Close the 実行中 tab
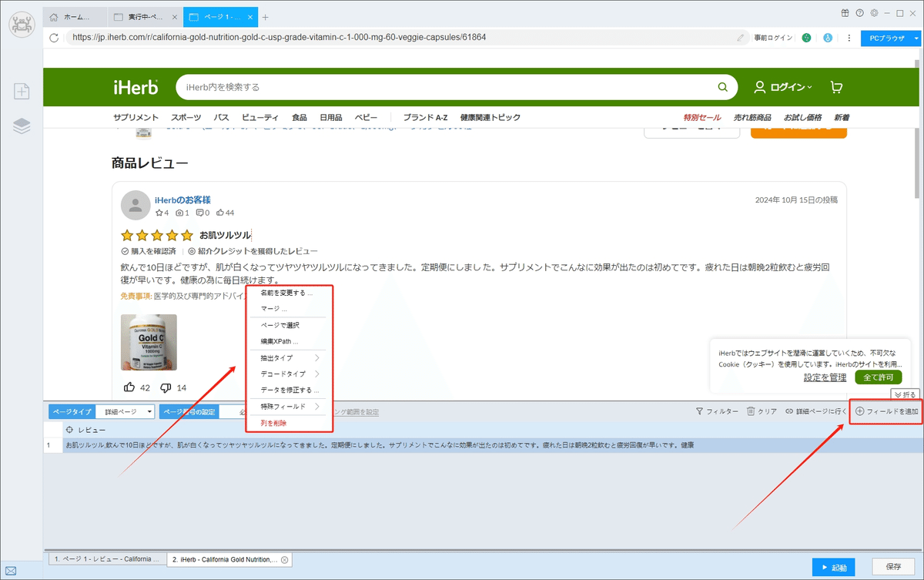Screen dimensions: 924x580 [x=175, y=17]
